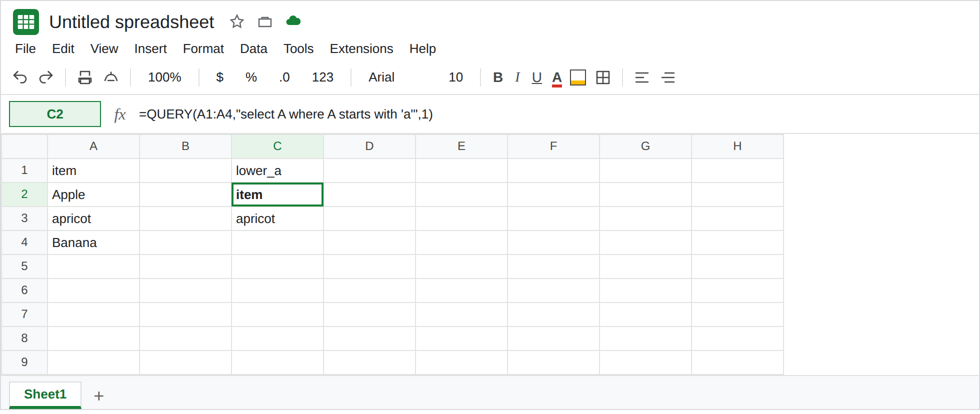Click cell A1 containing 'item'
The image size is (980, 414).
[93, 170]
